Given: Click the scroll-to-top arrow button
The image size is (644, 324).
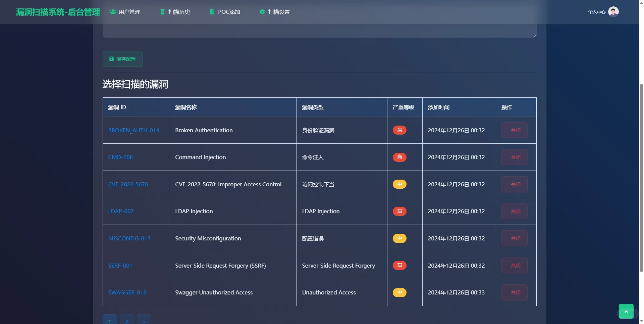Looking at the screenshot, I should 626,311.
